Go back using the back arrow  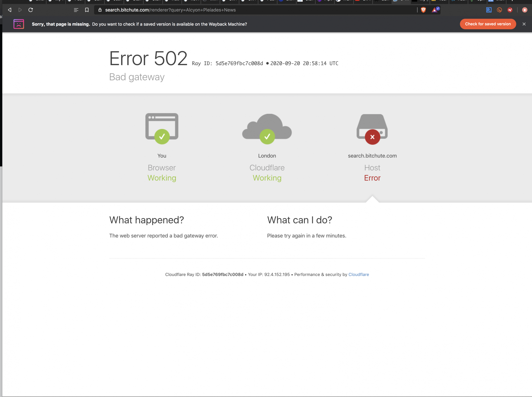pos(10,10)
